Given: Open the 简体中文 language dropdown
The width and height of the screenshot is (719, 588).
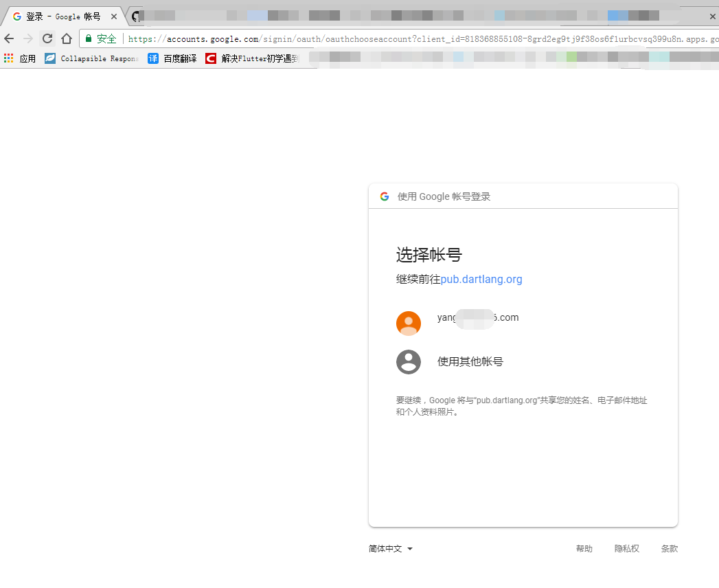Looking at the screenshot, I should coord(391,549).
